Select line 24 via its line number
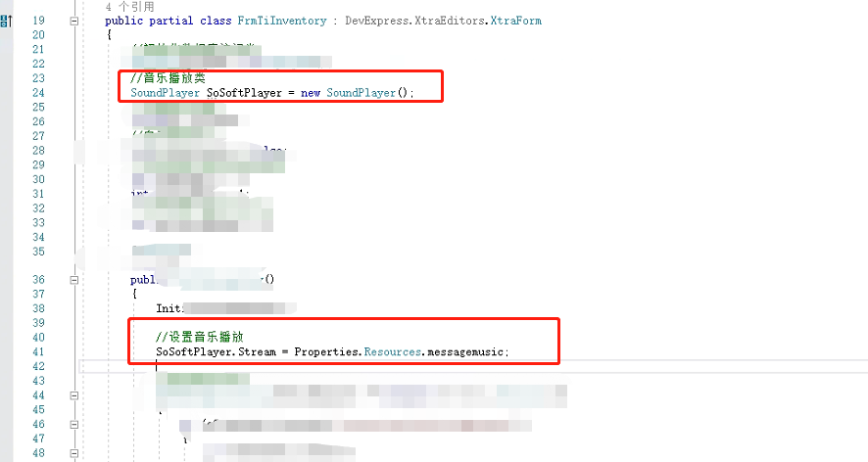 pos(38,92)
